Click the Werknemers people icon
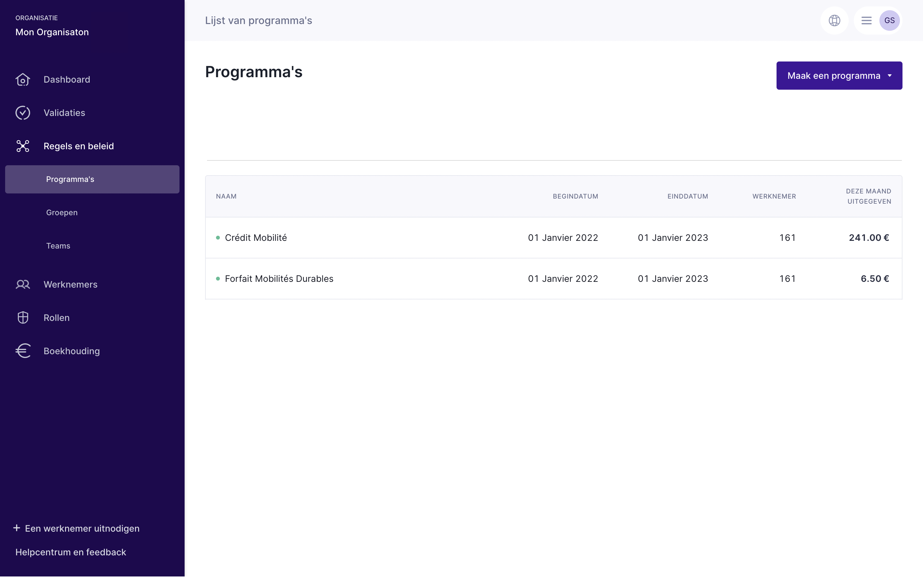Screen dimensions: 923x588 pos(23,285)
